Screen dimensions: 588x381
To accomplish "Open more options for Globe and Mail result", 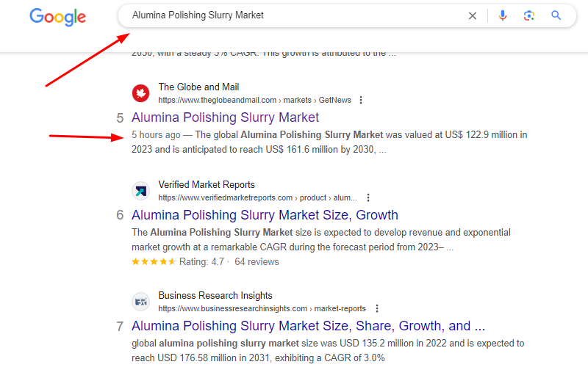I will point(361,100).
